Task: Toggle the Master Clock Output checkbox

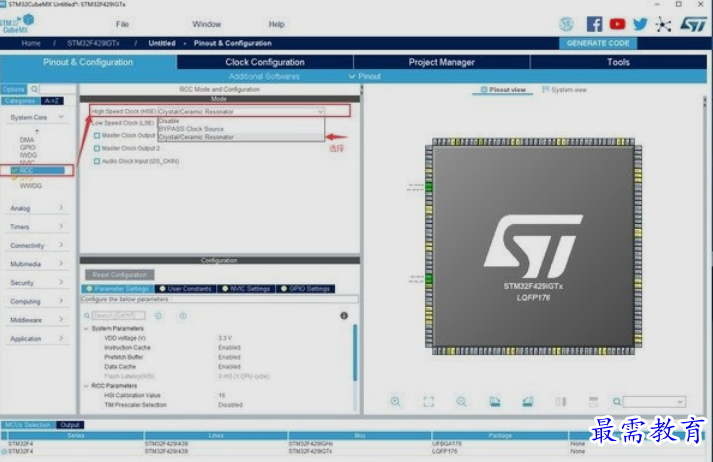Action: (x=97, y=136)
